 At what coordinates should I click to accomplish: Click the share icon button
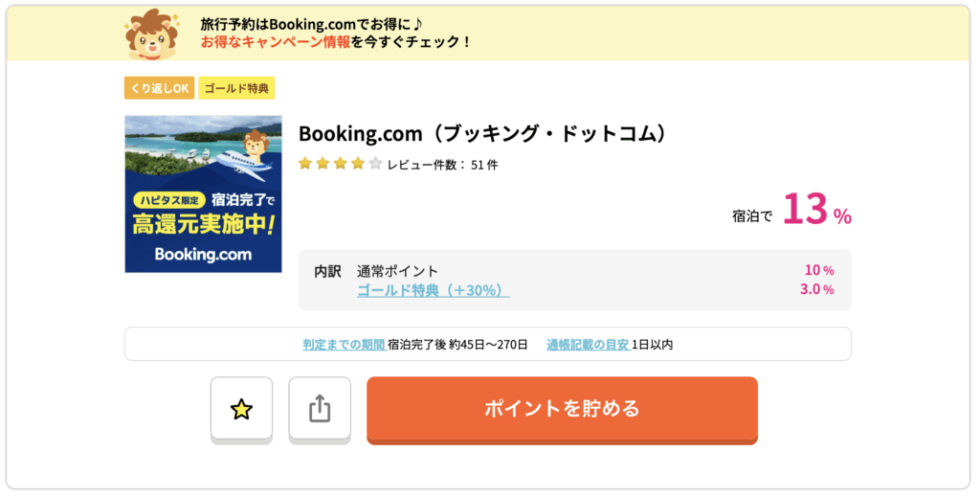(320, 410)
